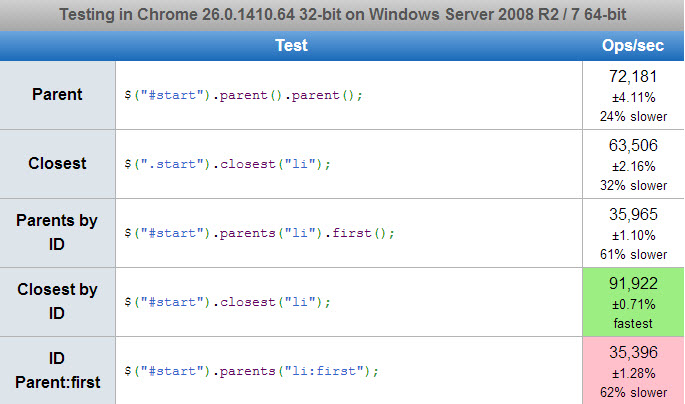Viewport: 685px width, 404px height.
Task: Select the Parent row label
Action: [x=57, y=94]
